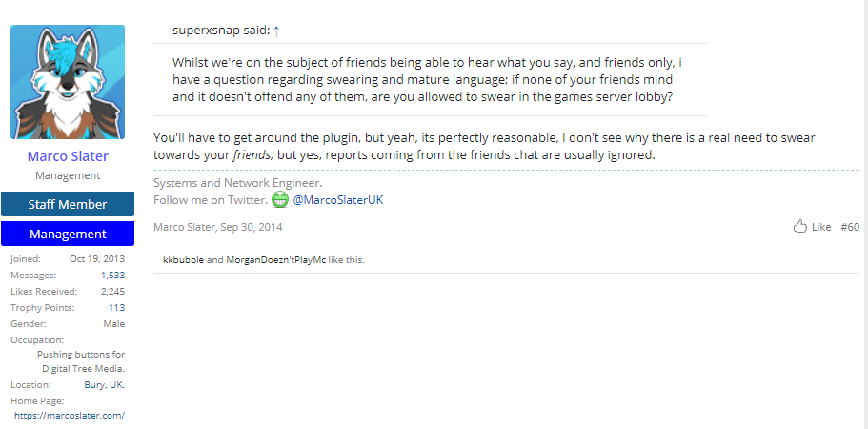The width and height of the screenshot is (868, 429).
Task: Open the Marco Slater username link
Action: pos(68,156)
